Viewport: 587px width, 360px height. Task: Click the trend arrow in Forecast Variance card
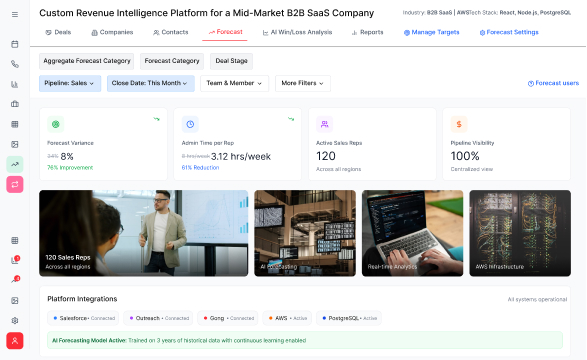[x=156, y=119]
